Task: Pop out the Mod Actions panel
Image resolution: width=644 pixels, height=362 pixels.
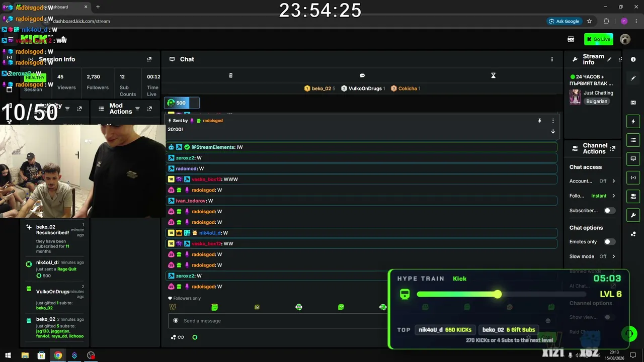Action: click(149, 109)
